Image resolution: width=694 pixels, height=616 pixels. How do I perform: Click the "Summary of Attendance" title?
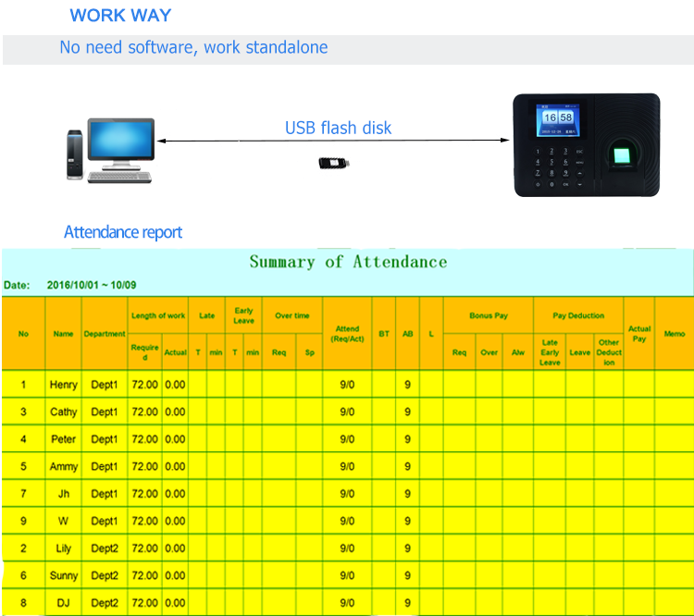(x=348, y=262)
